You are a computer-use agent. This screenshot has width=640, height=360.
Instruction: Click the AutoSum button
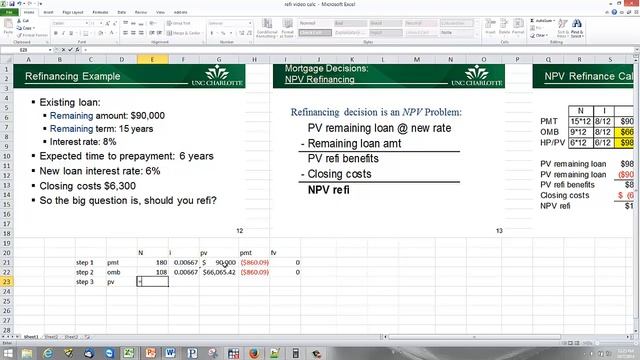tap(541, 21)
